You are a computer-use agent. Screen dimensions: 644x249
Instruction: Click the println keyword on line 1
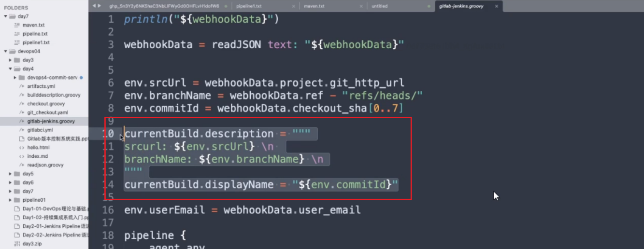point(145,19)
